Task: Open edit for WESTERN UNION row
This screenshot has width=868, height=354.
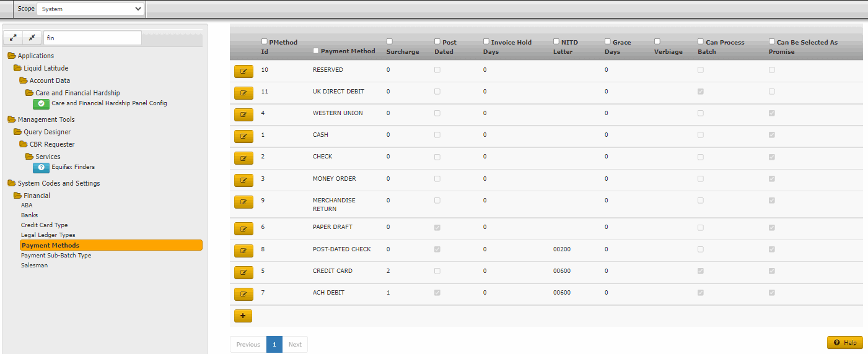Action: pyautogui.click(x=243, y=114)
